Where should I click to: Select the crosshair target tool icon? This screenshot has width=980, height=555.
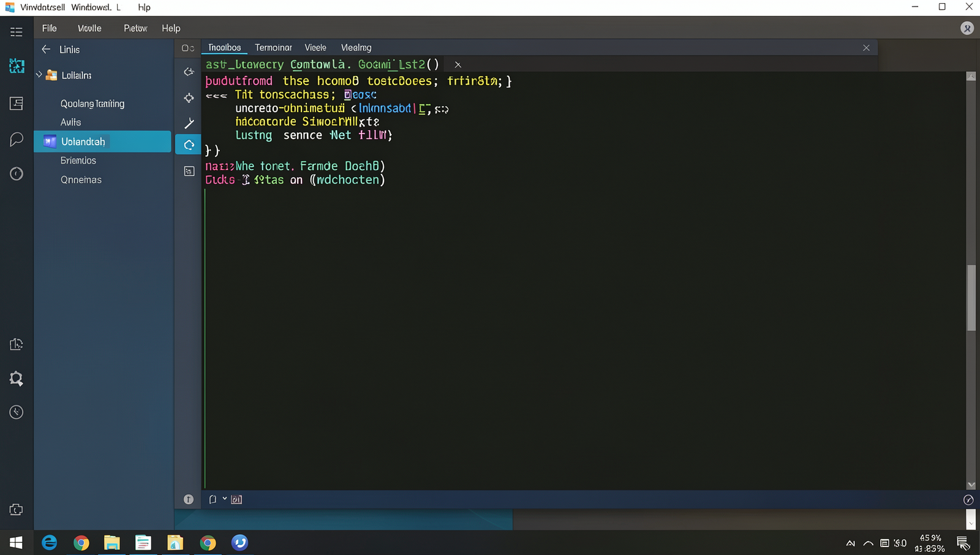click(x=189, y=98)
